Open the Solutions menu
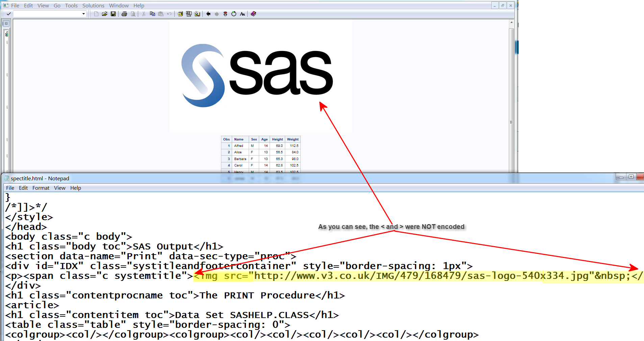 click(93, 5)
